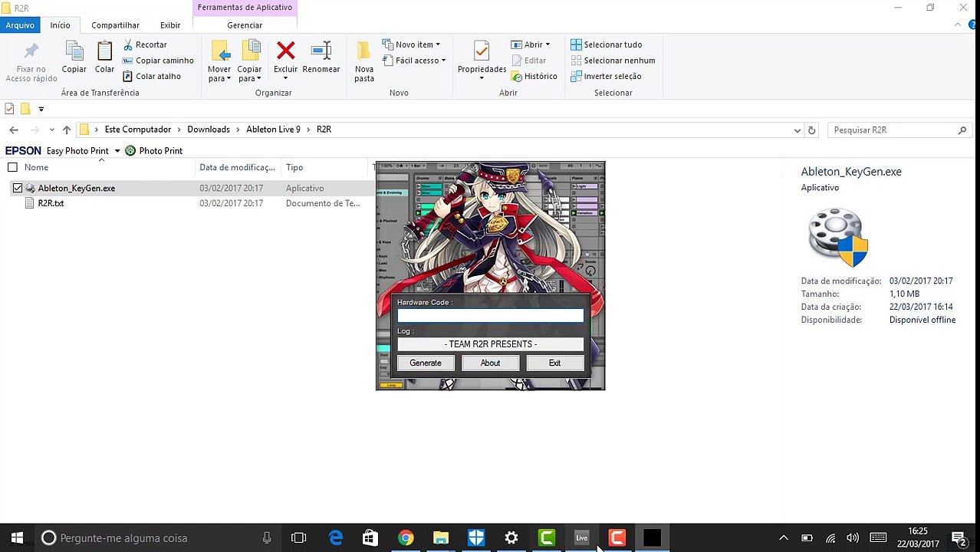Open the volume control in system tray

(x=853, y=538)
